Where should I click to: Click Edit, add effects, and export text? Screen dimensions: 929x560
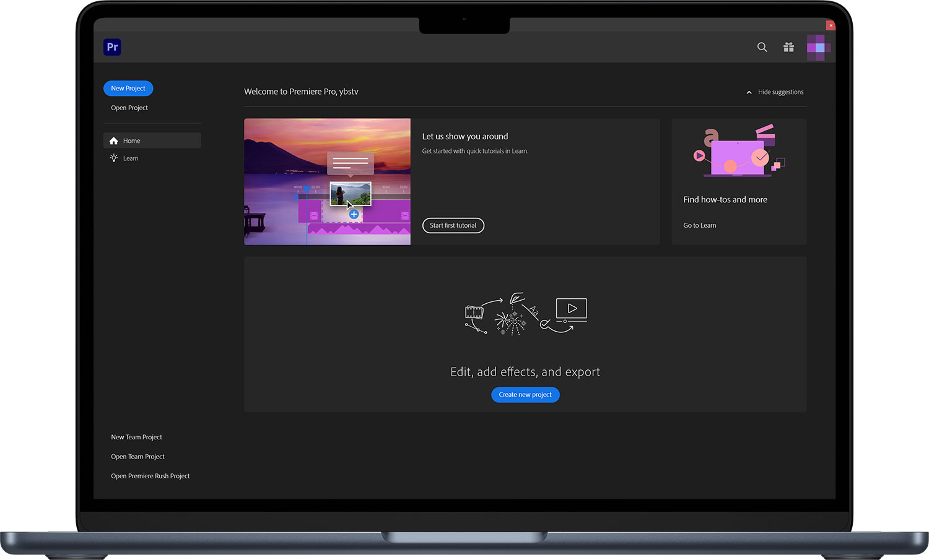click(x=525, y=372)
